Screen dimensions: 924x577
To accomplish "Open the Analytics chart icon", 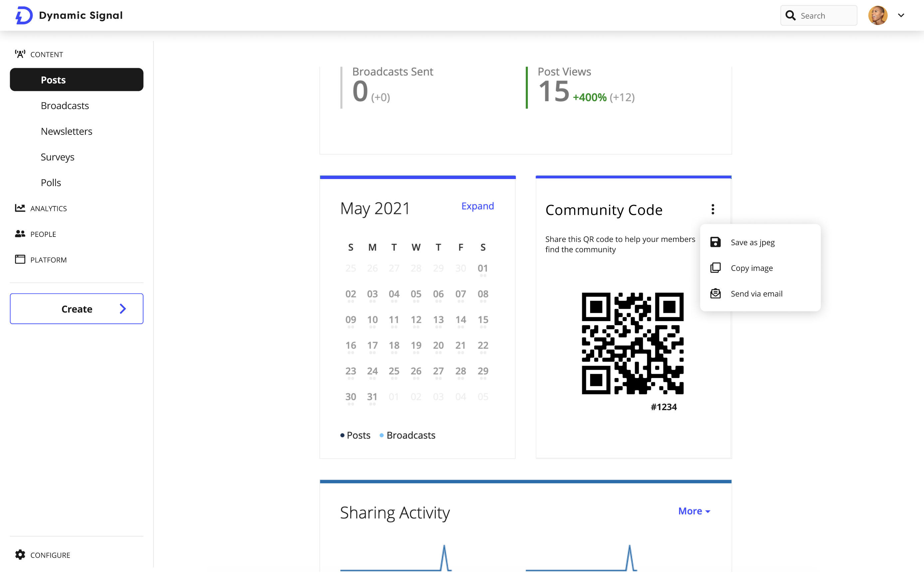I will [x=20, y=208].
